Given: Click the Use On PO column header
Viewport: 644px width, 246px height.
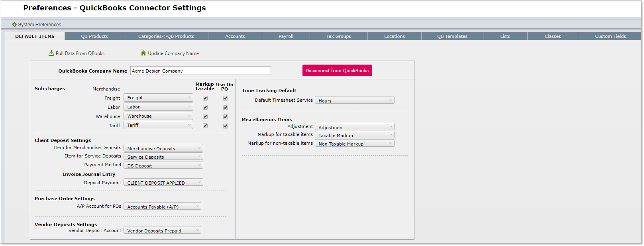Looking at the screenshot, I should (x=225, y=87).
